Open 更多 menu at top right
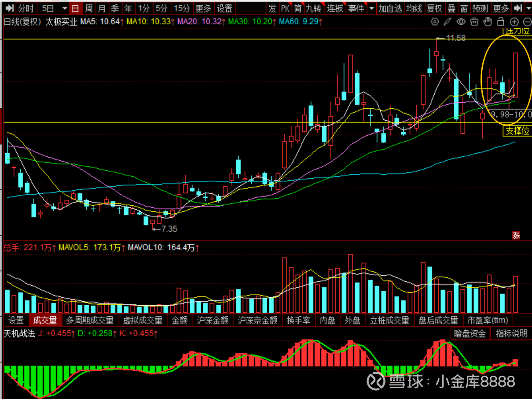 501,8
